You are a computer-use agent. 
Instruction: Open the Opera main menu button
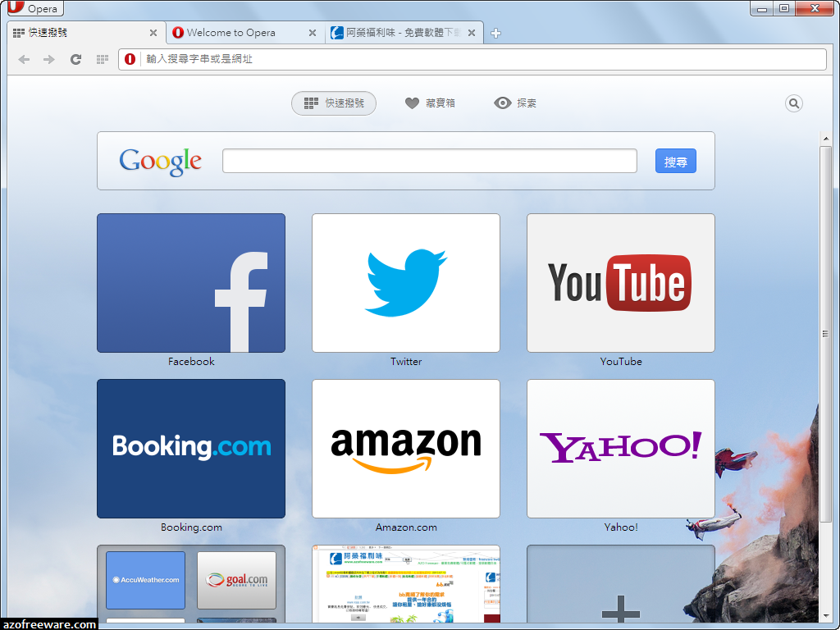tap(35, 8)
